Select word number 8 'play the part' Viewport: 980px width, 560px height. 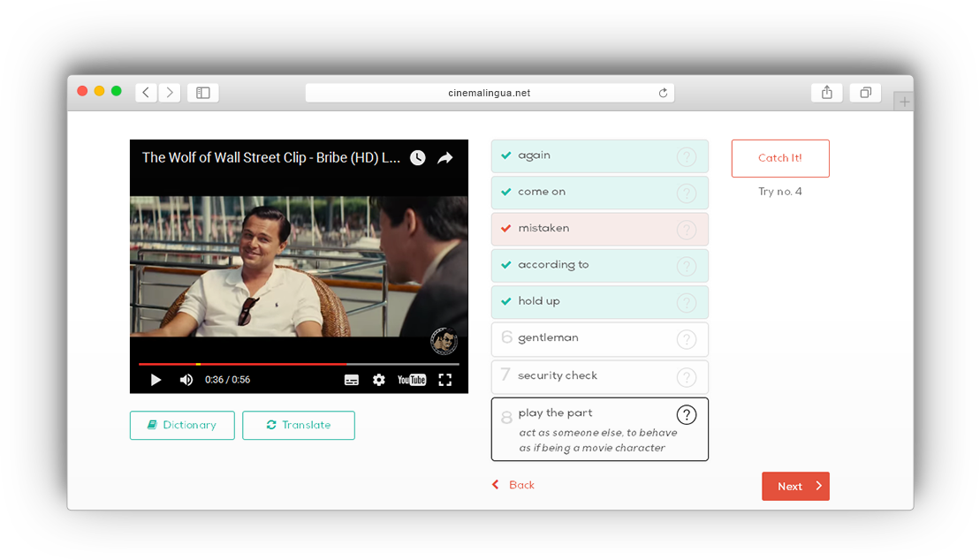(x=600, y=429)
